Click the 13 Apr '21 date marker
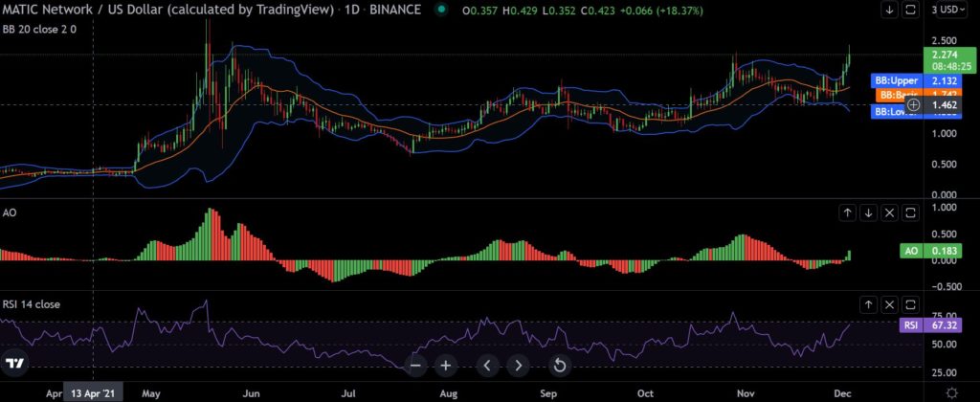 click(x=94, y=394)
